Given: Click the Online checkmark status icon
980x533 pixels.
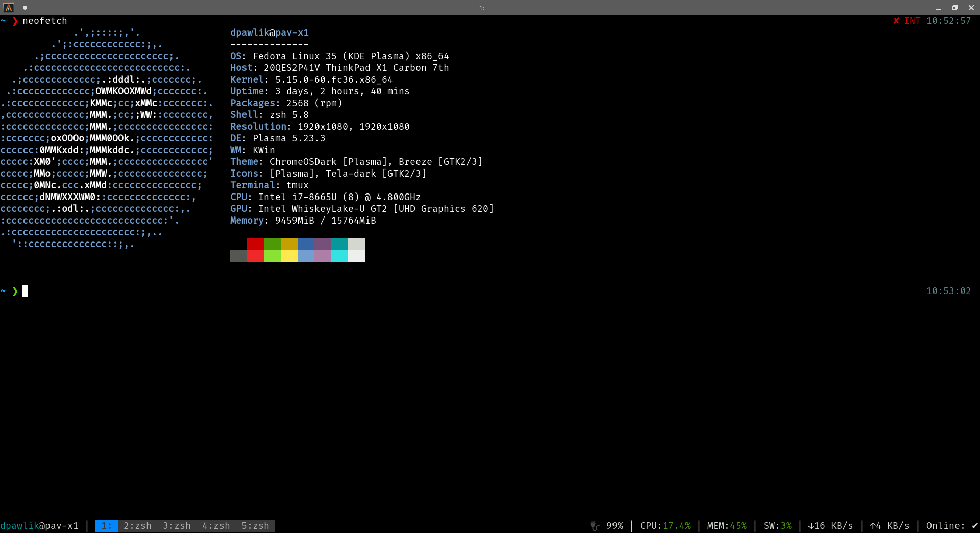Looking at the screenshot, I should pyautogui.click(x=975, y=526).
